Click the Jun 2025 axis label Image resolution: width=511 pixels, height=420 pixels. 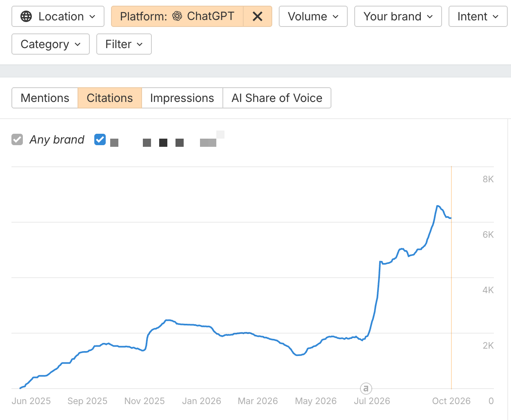point(31,401)
